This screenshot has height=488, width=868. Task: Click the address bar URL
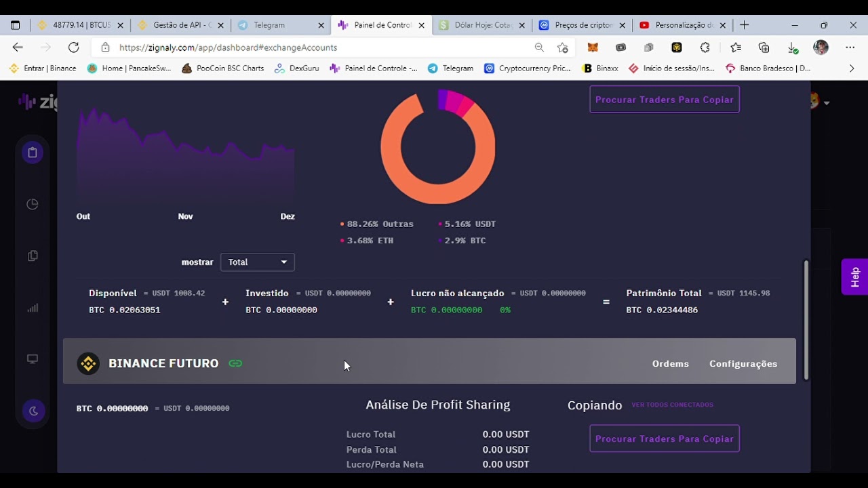click(x=228, y=47)
